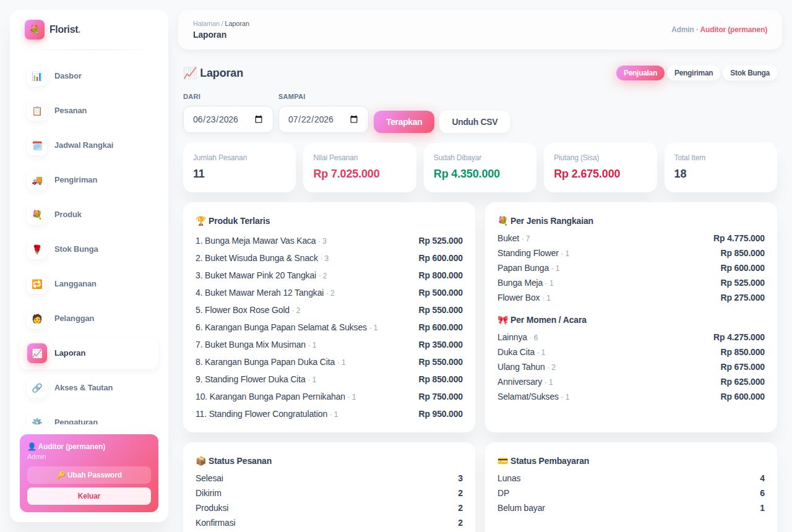Click the Florist bouquet logo icon
The height and width of the screenshot is (532, 792).
point(35,30)
